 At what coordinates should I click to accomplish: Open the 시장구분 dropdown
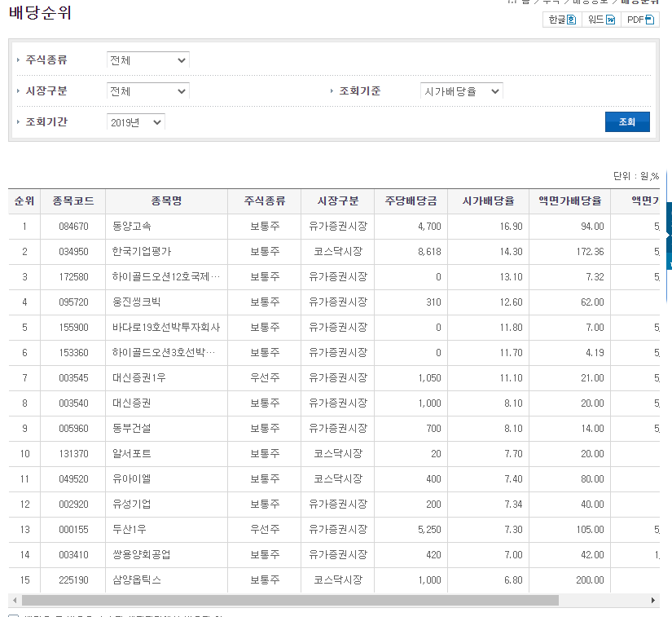148,91
